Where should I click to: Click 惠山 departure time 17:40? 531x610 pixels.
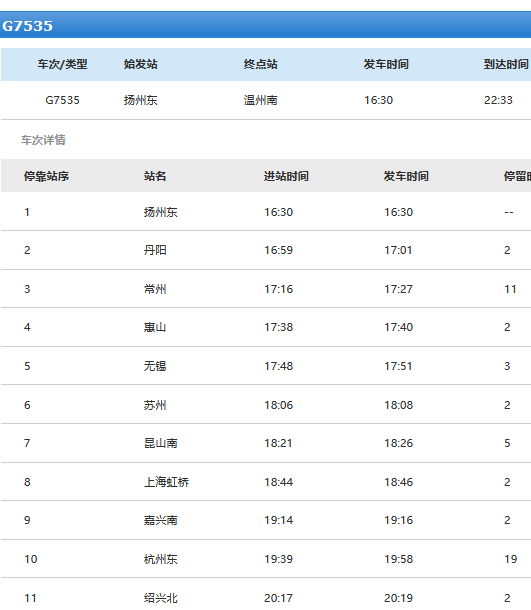[x=398, y=327]
